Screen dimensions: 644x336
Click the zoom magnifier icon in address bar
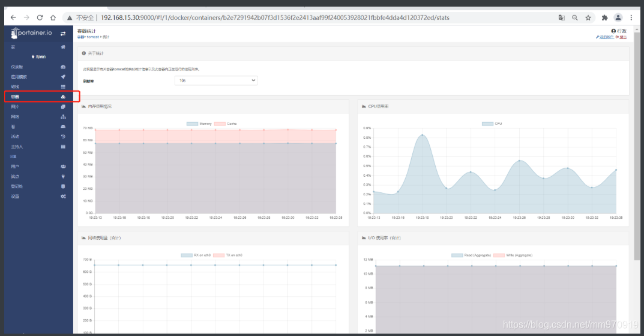(574, 17)
